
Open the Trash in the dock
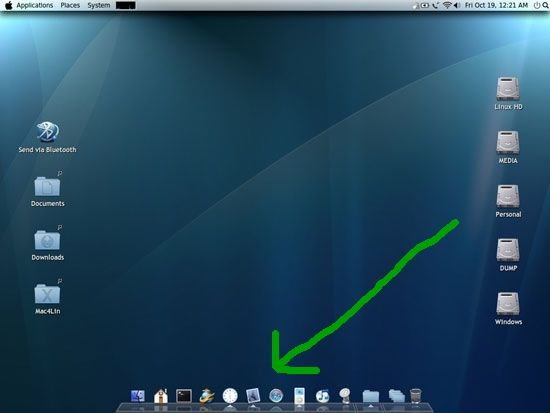click(416, 396)
